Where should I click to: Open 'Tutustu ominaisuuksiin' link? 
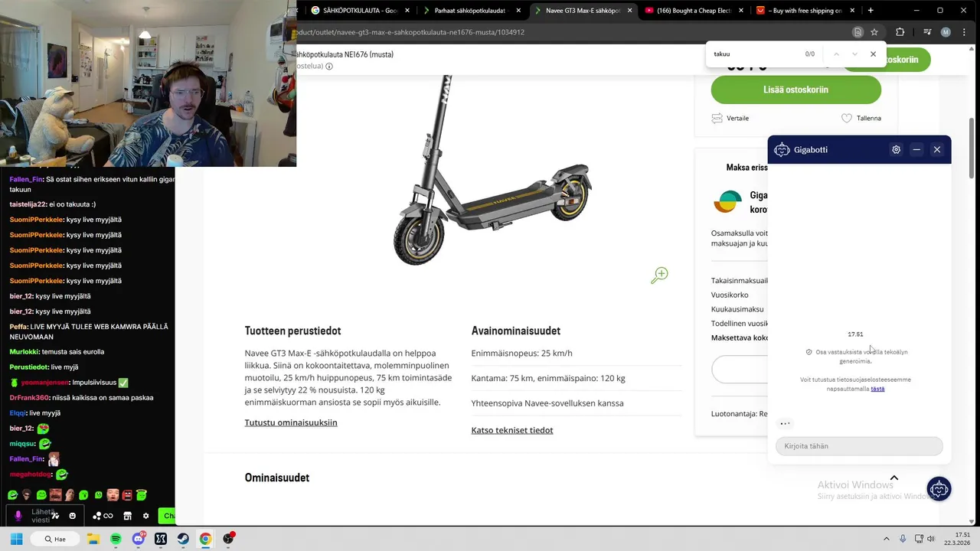[x=291, y=422]
